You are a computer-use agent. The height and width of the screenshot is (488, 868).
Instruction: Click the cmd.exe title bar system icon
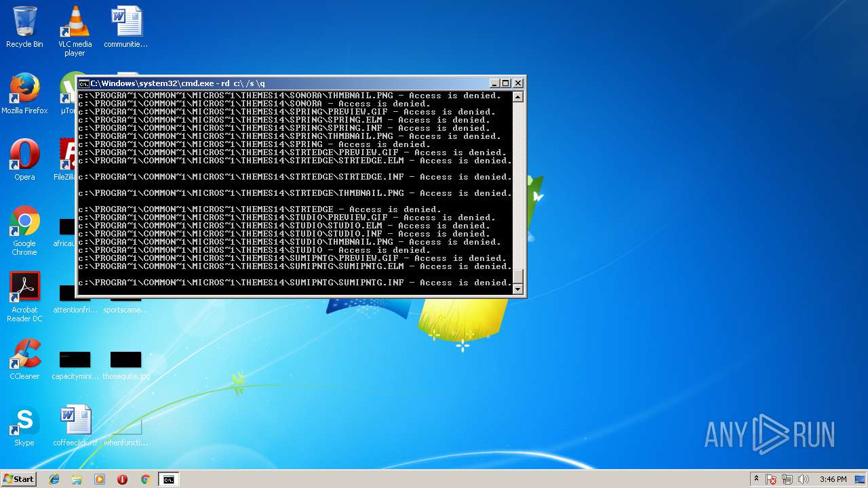tap(84, 83)
